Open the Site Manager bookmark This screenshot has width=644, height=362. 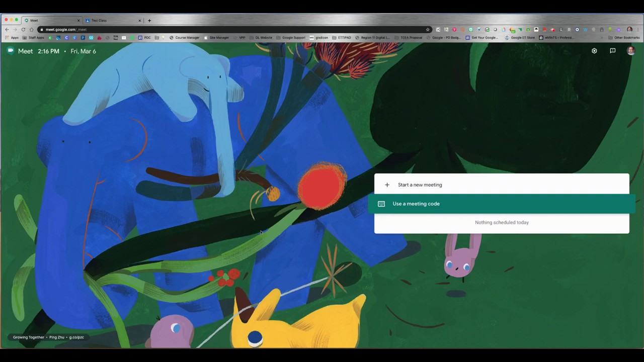[x=216, y=38]
